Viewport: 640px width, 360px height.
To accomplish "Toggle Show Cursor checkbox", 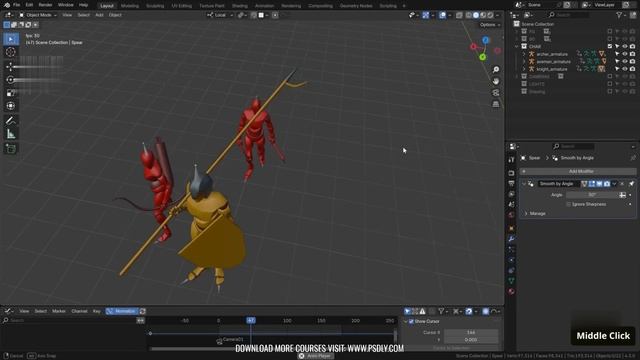I will [x=411, y=322].
